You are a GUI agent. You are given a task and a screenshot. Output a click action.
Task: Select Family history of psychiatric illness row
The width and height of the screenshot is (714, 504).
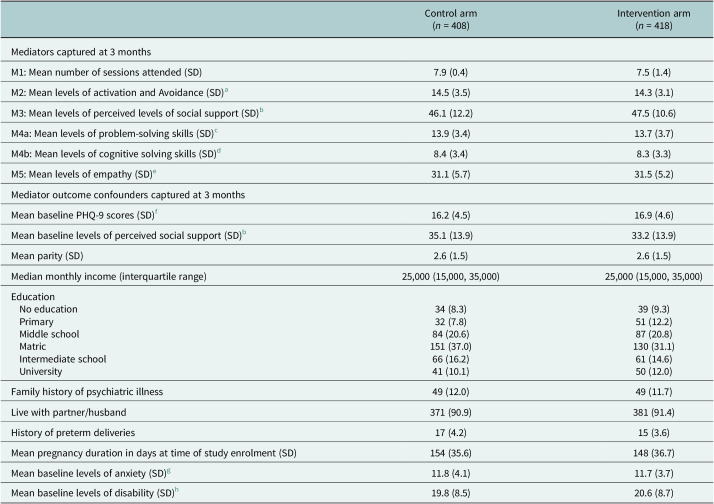pos(357,392)
